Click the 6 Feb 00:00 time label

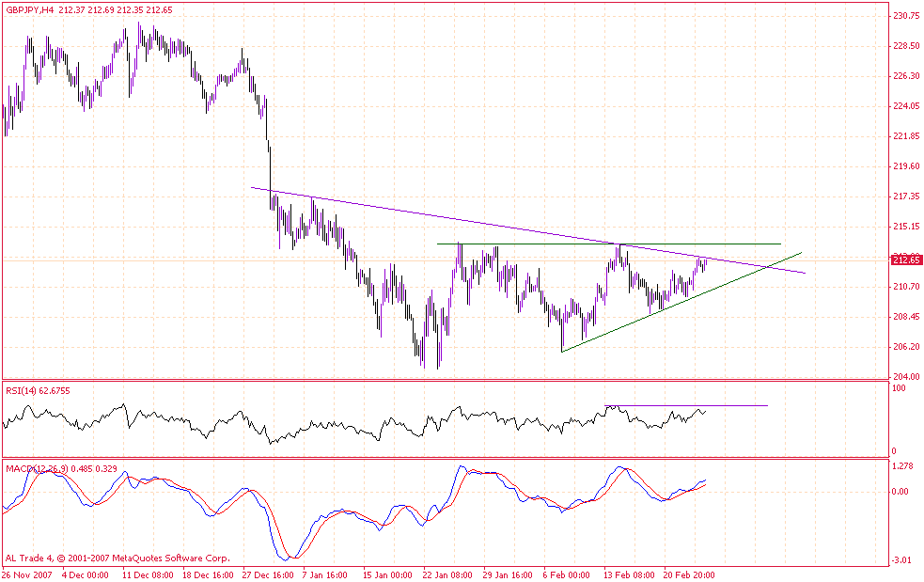tap(567, 574)
